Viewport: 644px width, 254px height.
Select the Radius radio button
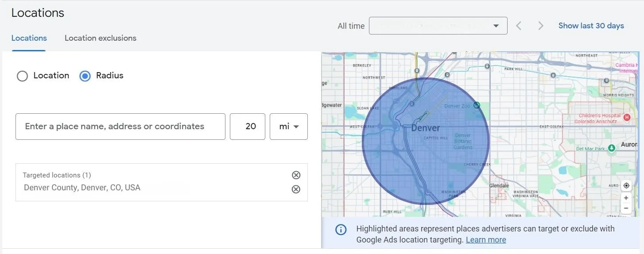coord(85,76)
